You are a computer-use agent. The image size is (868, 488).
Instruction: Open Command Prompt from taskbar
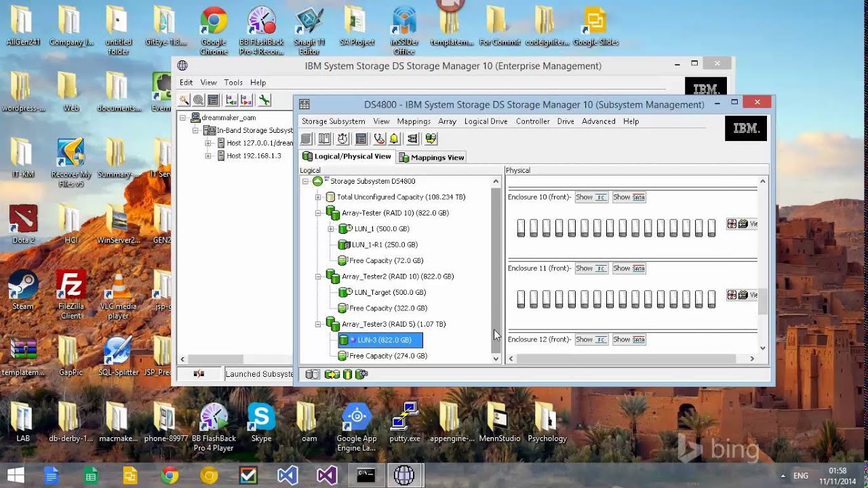(x=366, y=475)
